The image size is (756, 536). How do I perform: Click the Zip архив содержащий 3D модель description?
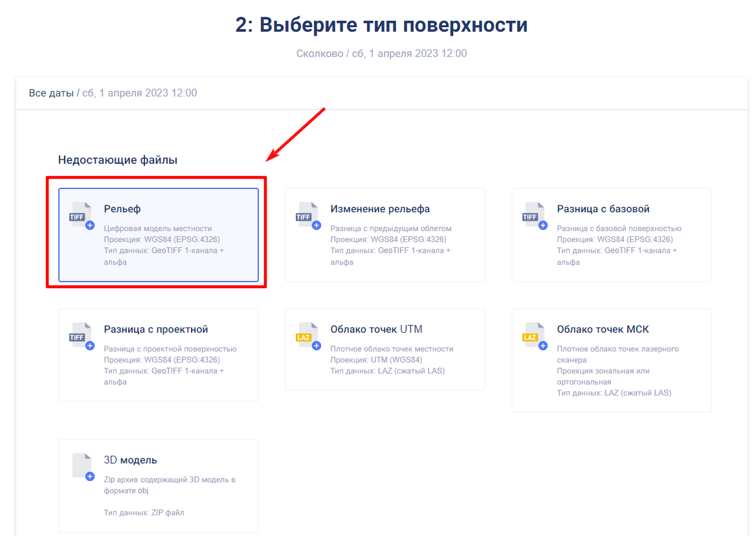click(x=170, y=485)
